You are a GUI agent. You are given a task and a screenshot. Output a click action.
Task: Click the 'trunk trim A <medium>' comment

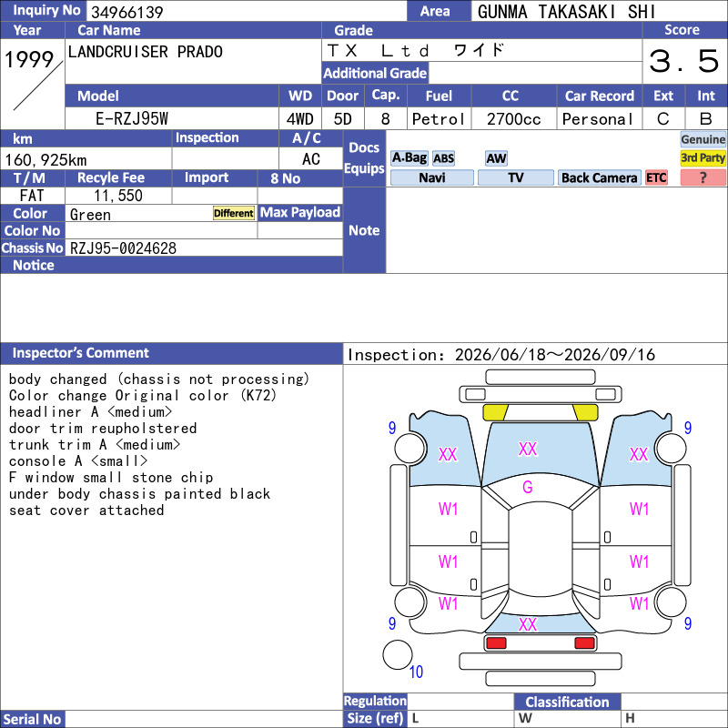(x=95, y=445)
